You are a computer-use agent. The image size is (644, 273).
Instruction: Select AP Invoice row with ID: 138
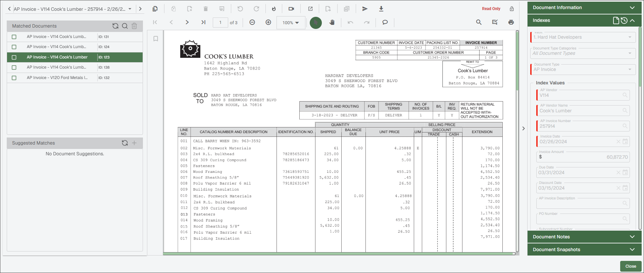(75, 67)
